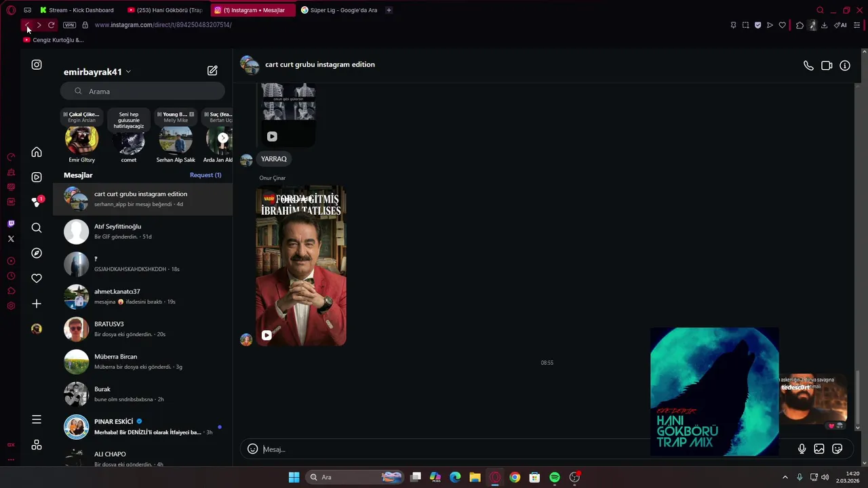Open Twitch in Opera GX sidebar
This screenshot has height=488, width=868.
[x=11, y=224]
